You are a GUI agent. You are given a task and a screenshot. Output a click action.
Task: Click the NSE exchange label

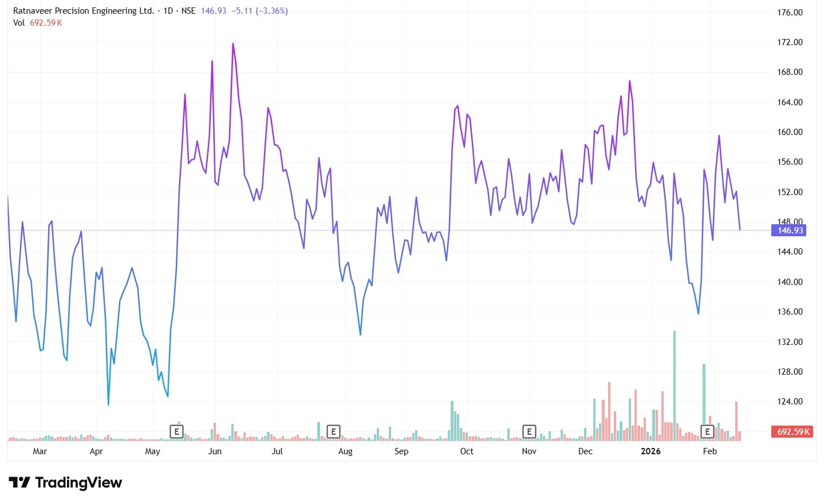point(188,11)
